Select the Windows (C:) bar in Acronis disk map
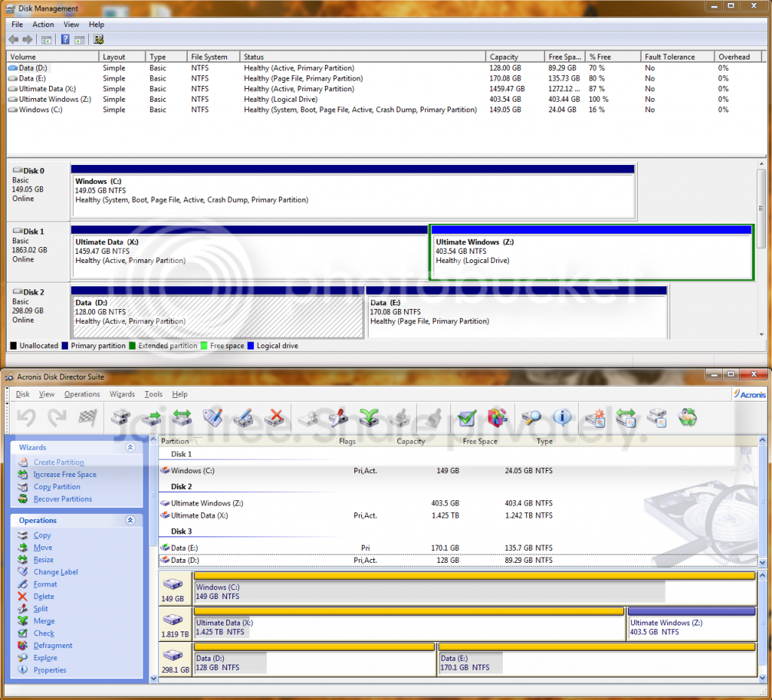 (475, 588)
